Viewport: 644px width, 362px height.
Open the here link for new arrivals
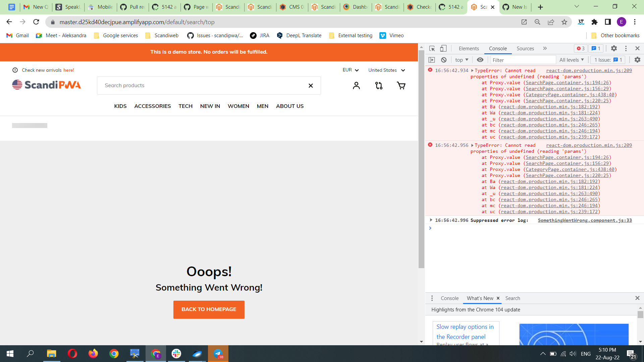click(x=68, y=70)
